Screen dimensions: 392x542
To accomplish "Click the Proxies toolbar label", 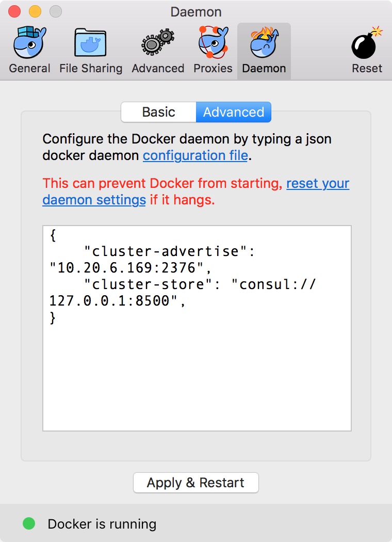I will 213,69.
